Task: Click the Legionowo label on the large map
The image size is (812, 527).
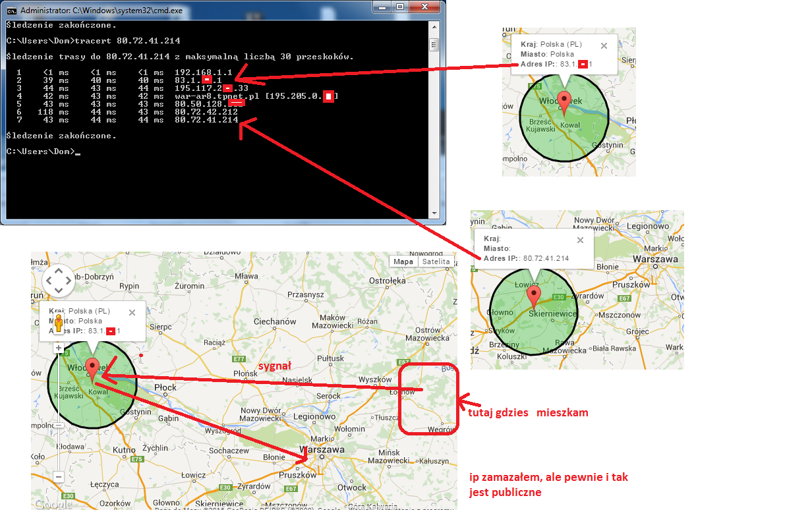Action: tap(313, 417)
